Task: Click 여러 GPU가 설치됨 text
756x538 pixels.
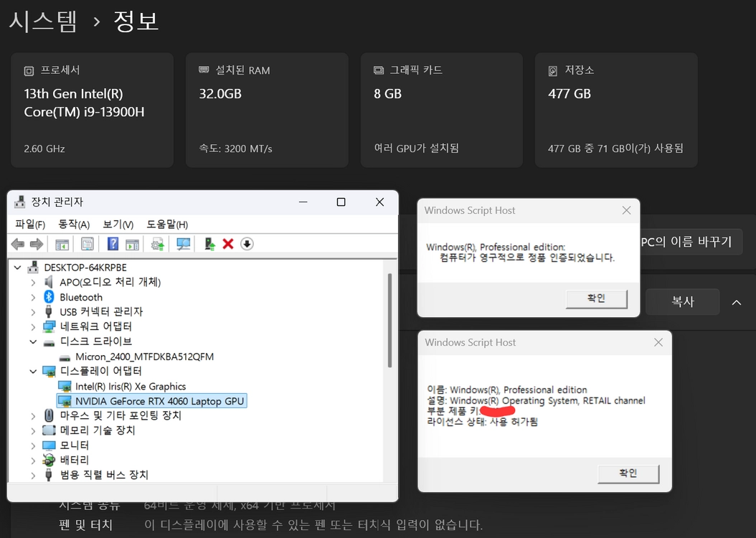Action: pyautogui.click(x=417, y=148)
